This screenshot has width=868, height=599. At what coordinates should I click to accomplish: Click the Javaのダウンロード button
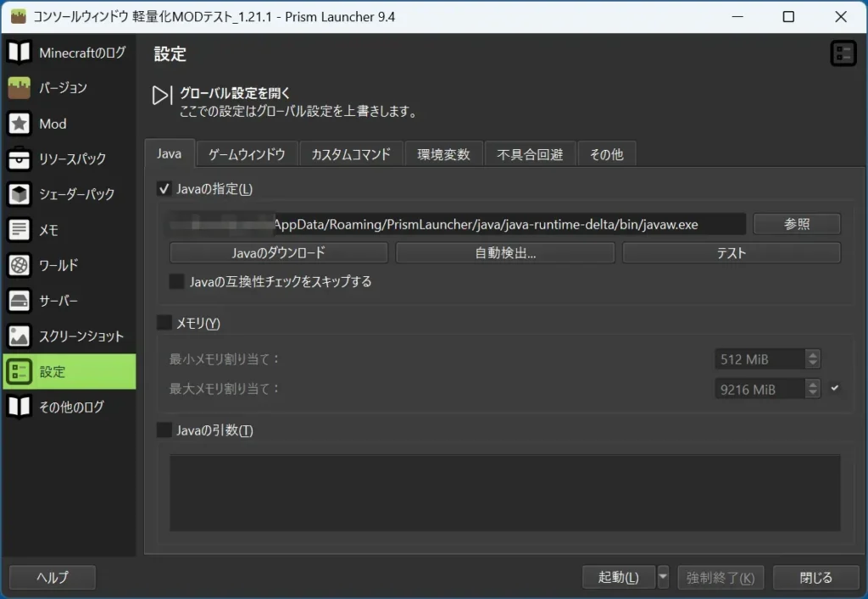(279, 252)
